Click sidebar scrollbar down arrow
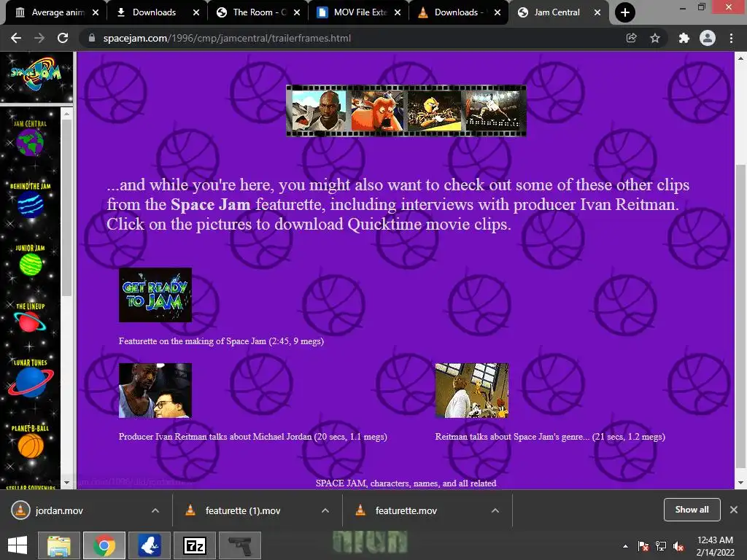The height and width of the screenshot is (560, 747). 66,483
